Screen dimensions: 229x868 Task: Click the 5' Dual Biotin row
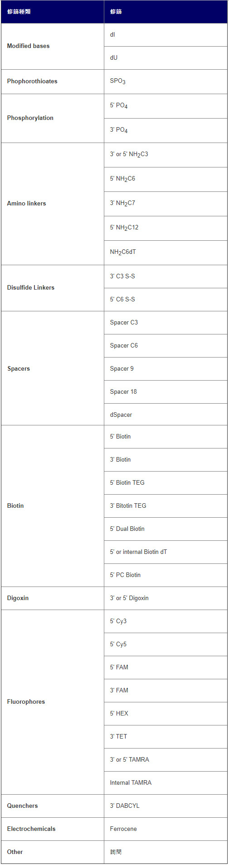tap(166, 529)
